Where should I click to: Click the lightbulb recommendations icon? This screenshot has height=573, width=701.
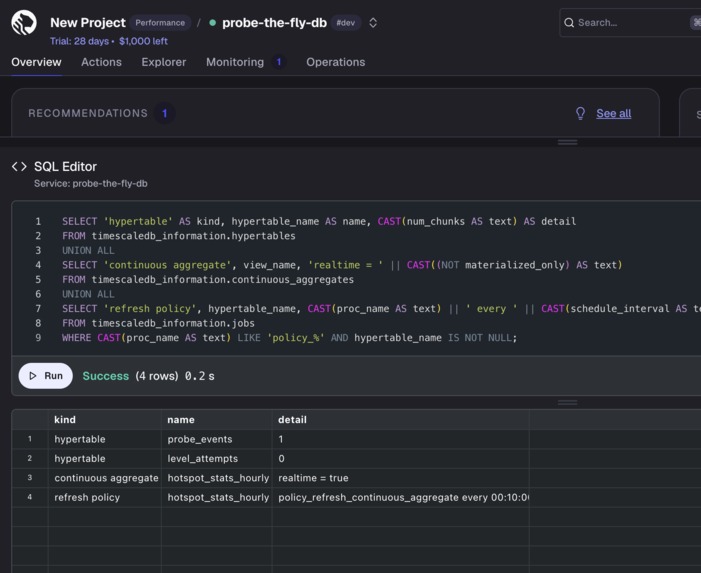coord(580,114)
